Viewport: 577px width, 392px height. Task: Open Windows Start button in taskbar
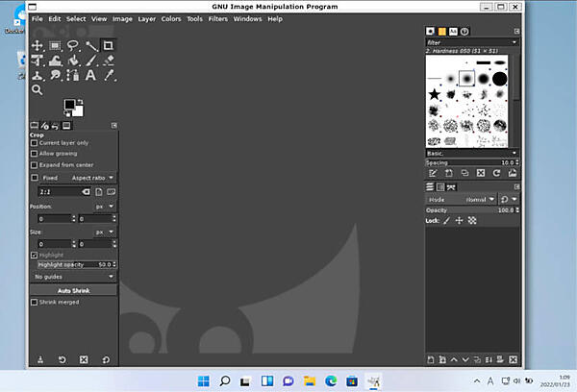click(203, 379)
